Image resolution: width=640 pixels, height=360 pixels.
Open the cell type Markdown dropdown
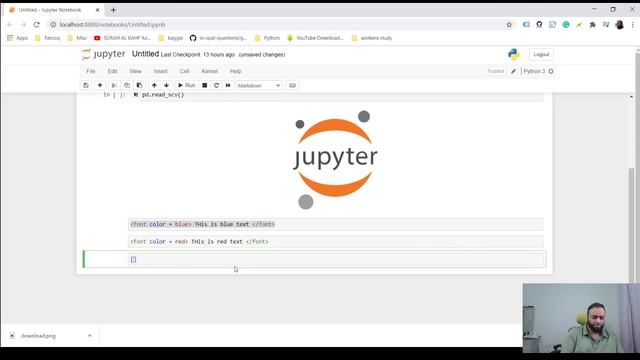pyautogui.click(x=259, y=85)
